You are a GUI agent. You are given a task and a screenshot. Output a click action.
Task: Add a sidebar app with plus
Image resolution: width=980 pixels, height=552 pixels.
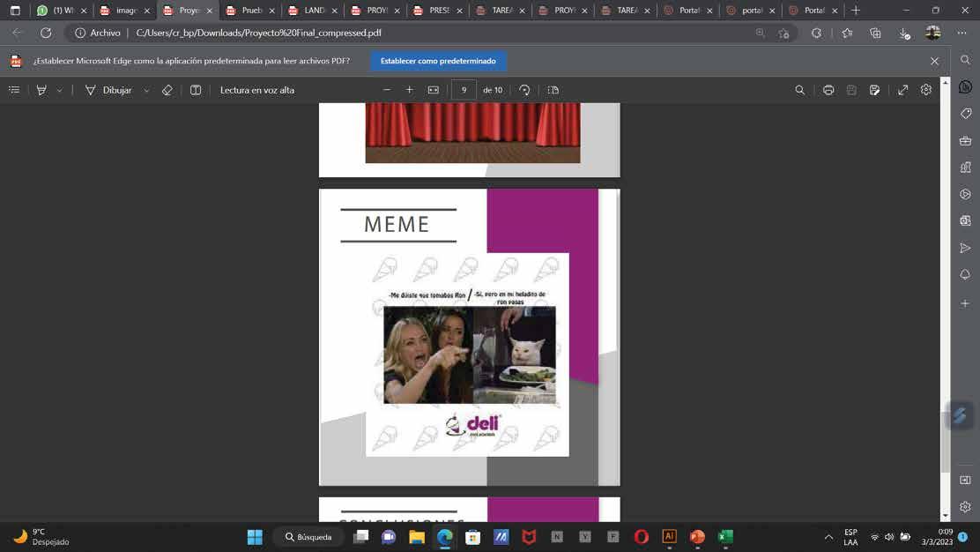[x=966, y=303]
